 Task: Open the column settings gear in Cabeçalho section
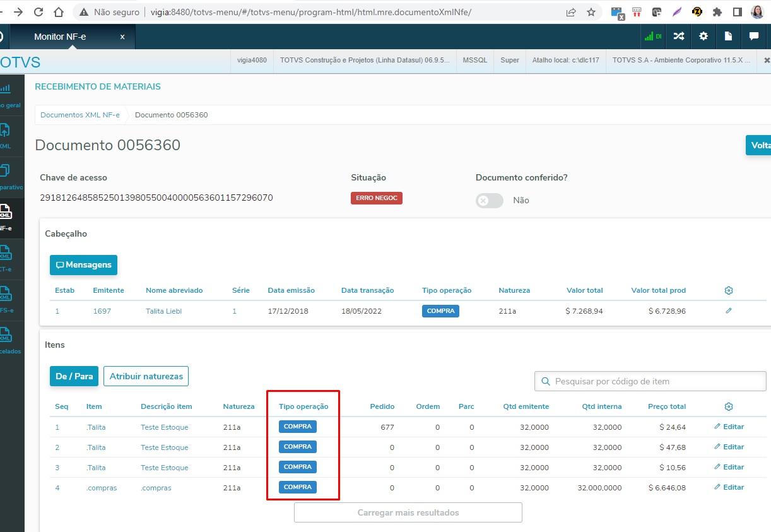[729, 290]
